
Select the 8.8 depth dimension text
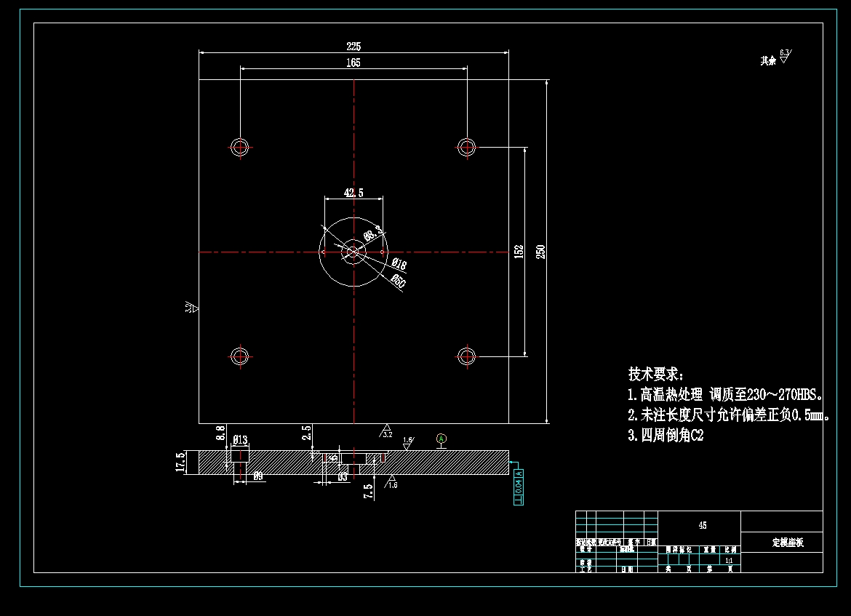coord(220,433)
